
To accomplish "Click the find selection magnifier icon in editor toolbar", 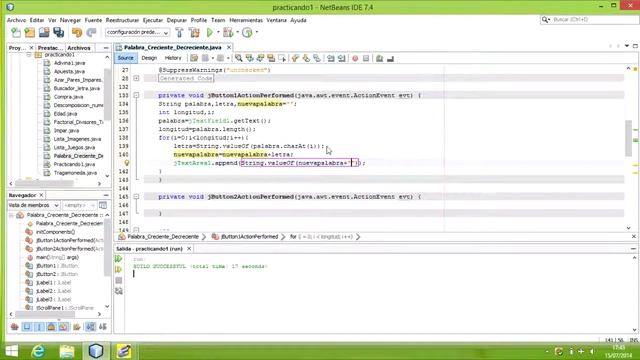I will [x=238, y=58].
